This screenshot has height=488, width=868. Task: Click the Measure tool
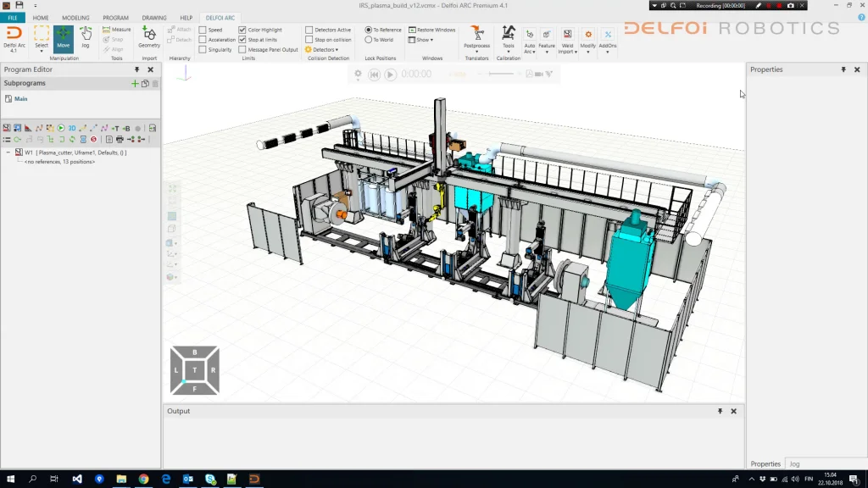click(117, 30)
